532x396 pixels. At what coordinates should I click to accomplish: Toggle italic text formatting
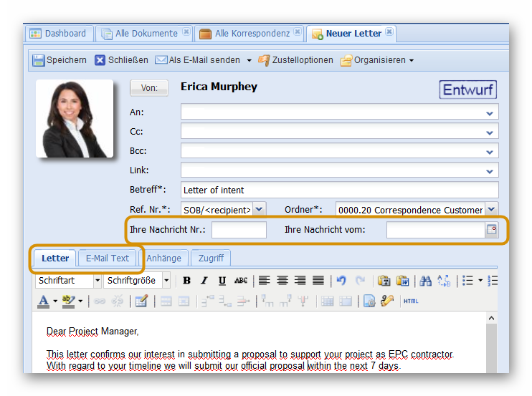tap(204, 281)
